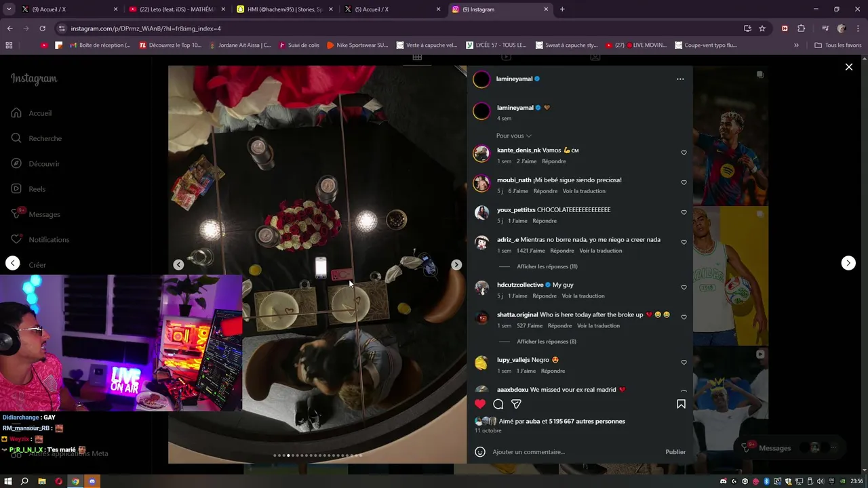
Task: Expand hidden bookmarks with the chevron
Action: point(796,45)
